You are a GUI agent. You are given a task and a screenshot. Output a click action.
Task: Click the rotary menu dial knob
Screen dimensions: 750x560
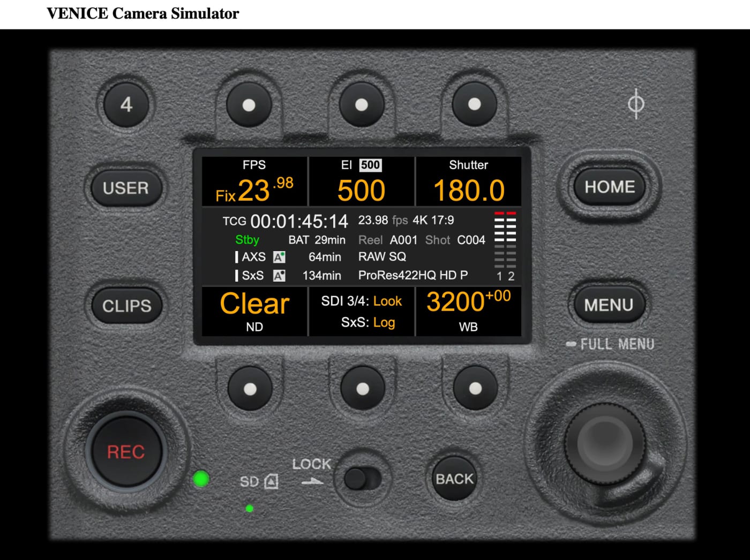tap(605, 444)
